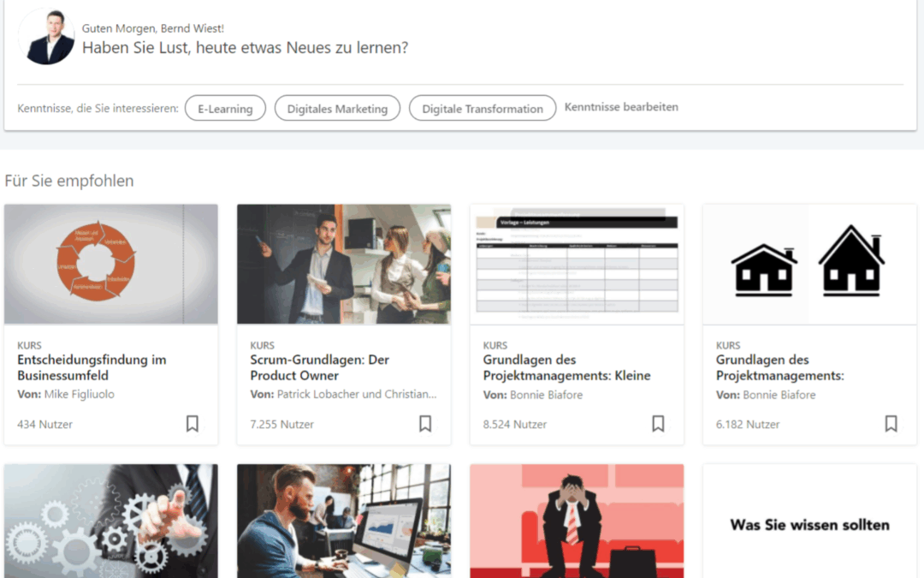924x578 pixels.
Task: Bookmark the Entscheidungsfindung im Businessumfeld course
Action: 192,424
